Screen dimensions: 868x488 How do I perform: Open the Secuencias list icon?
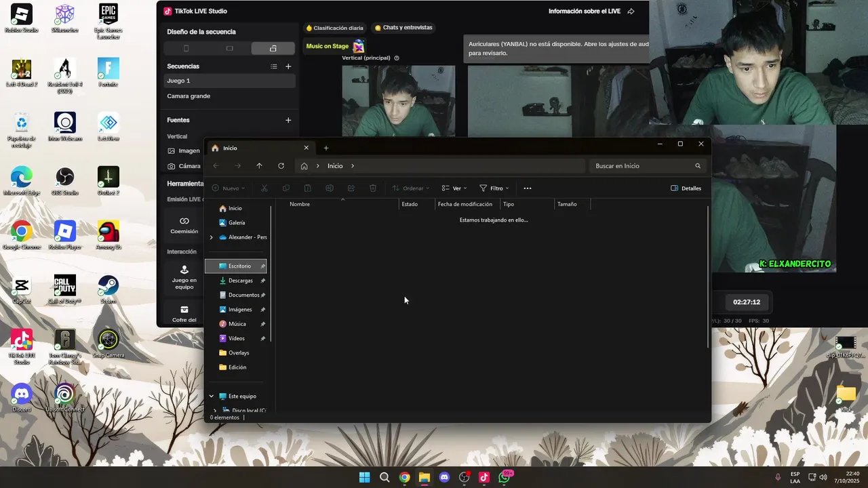point(274,66)
